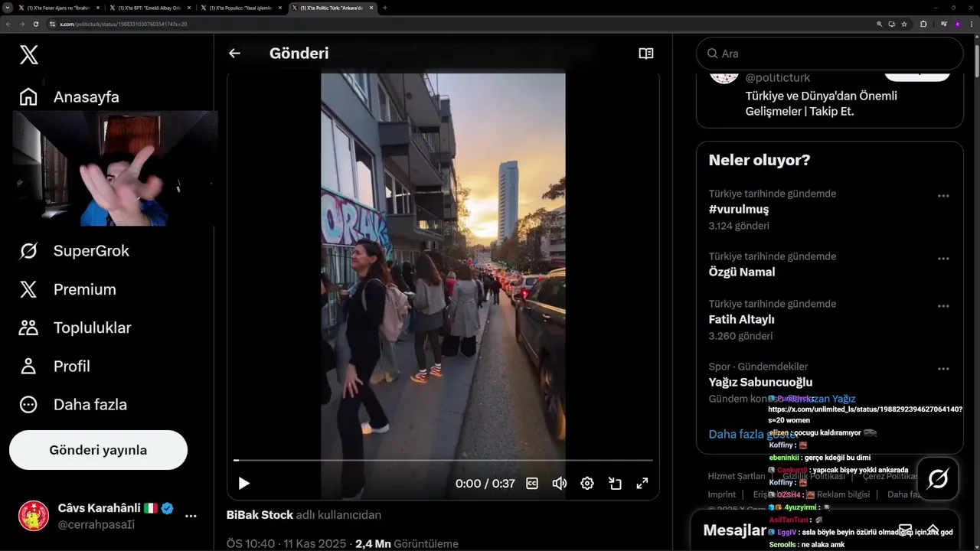Viewport: 980px width, 551px height.
Task: Open SuperGrok from the sidebar
Action: (73, 251)
